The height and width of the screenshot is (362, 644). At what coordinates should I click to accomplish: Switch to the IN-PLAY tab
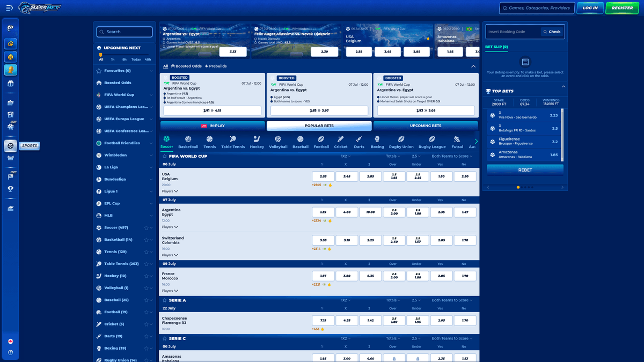pyautogui.click(x=213, y=125)
